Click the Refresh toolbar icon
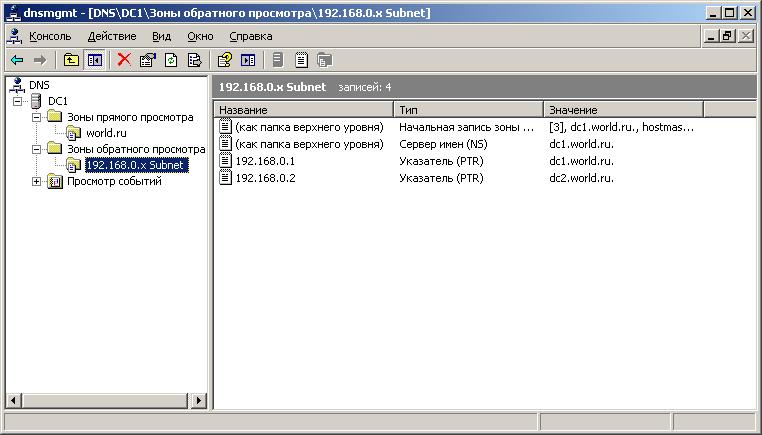 coord(171,60)
